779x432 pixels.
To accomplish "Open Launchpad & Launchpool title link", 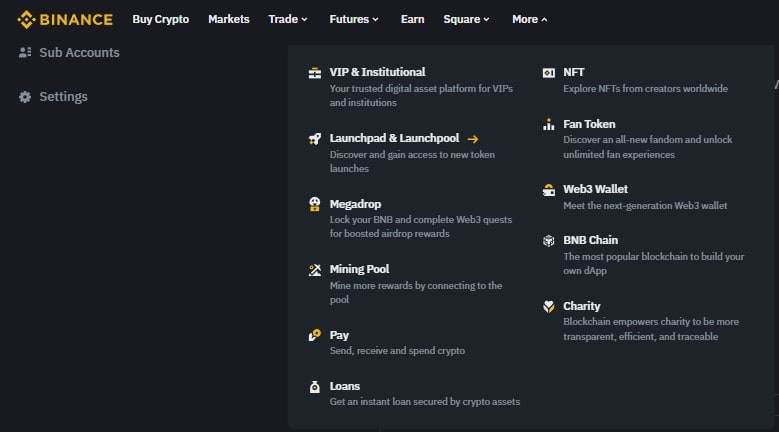I will [x=394, y=138].
